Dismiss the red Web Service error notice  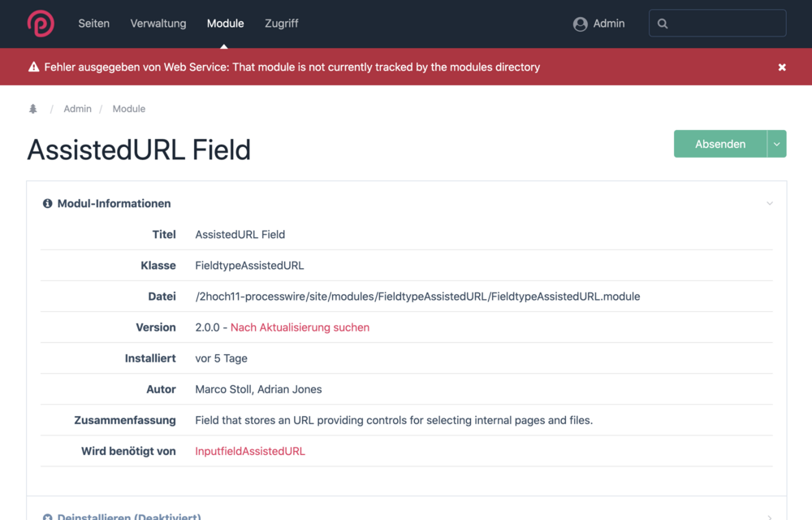782,67
